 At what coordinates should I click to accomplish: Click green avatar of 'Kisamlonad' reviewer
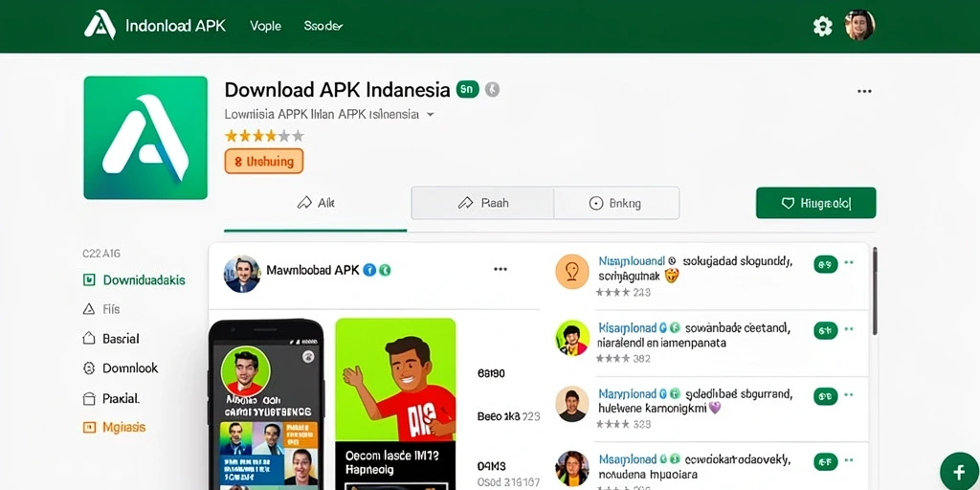[572, 338]
